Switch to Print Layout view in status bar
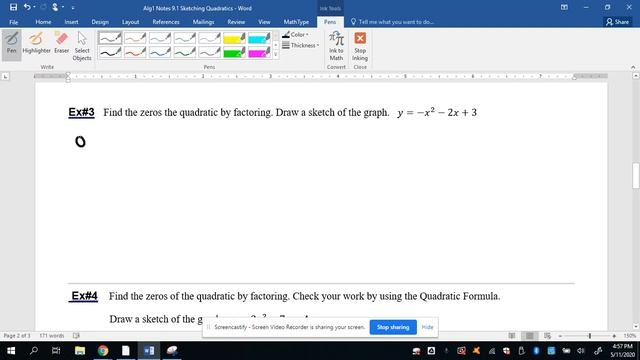This screenshot has width=640, height=360. pos(530,336)
